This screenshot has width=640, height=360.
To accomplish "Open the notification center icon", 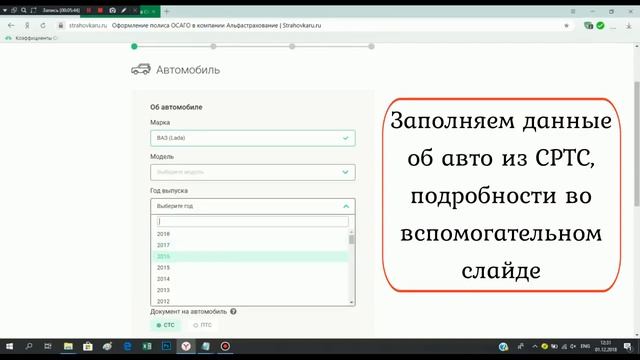I will [x=627, y=347].
